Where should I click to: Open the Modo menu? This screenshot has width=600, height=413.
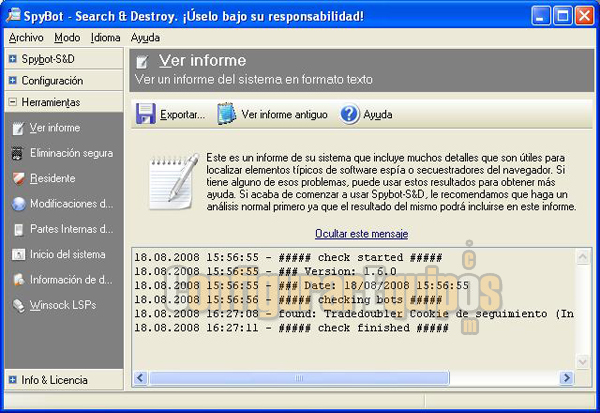[67, 38]
